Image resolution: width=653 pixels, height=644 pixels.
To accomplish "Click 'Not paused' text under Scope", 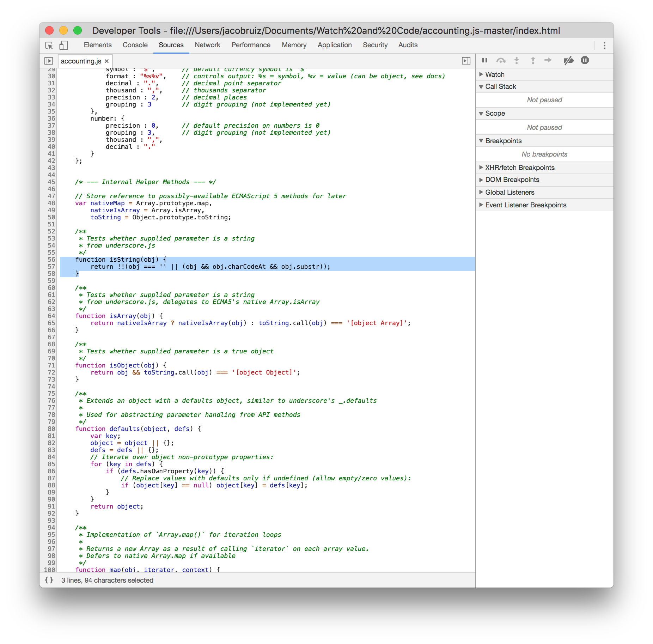I will pos(544,127).
